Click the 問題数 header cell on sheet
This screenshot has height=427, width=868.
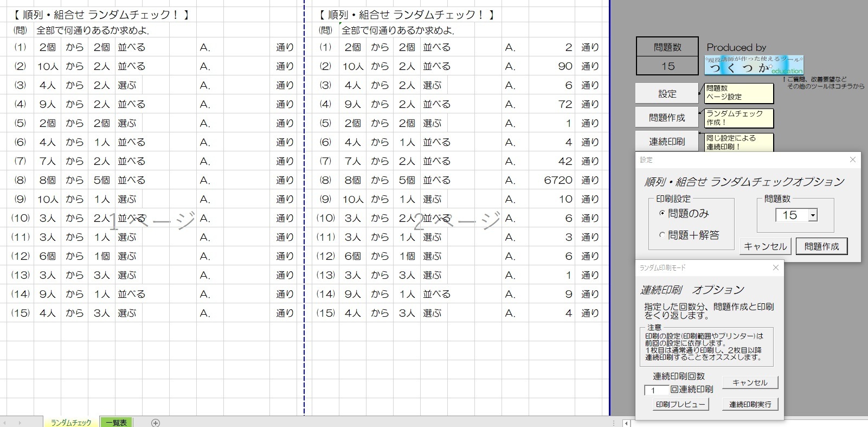667,47
